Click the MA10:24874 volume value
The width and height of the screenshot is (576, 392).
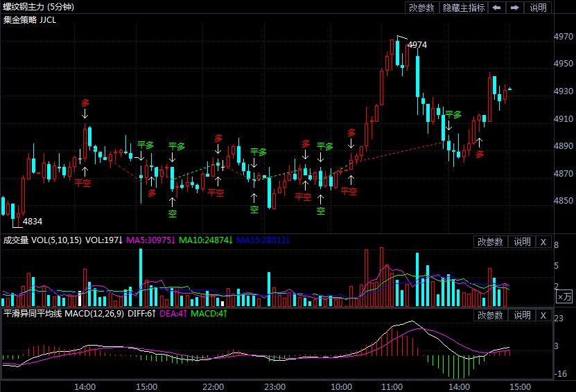pos(206,240)
